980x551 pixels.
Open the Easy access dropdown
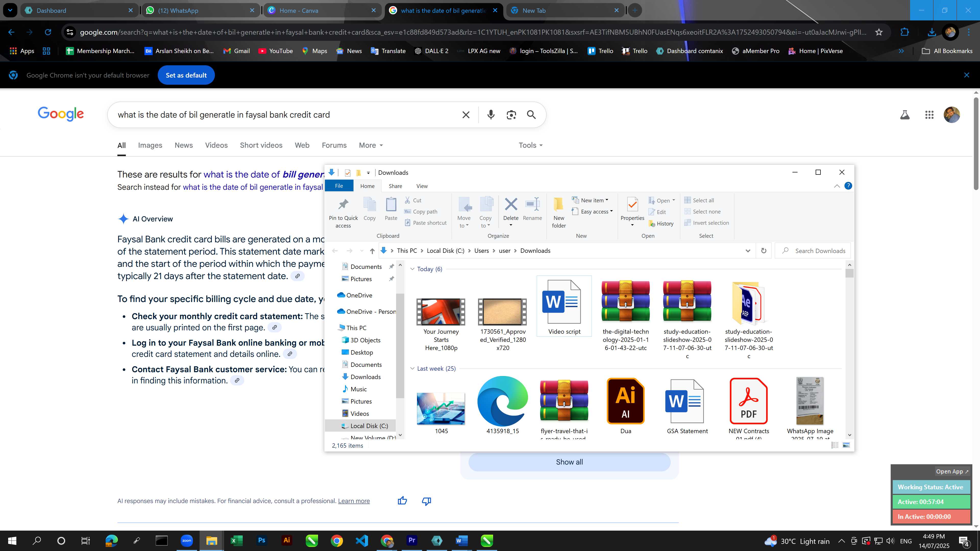click(593, 211)
